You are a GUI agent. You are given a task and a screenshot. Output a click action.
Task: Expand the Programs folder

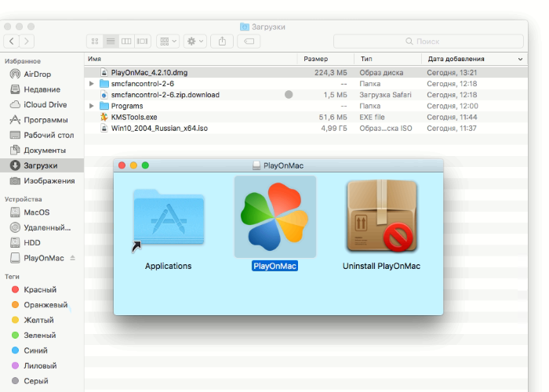[92, 106]
